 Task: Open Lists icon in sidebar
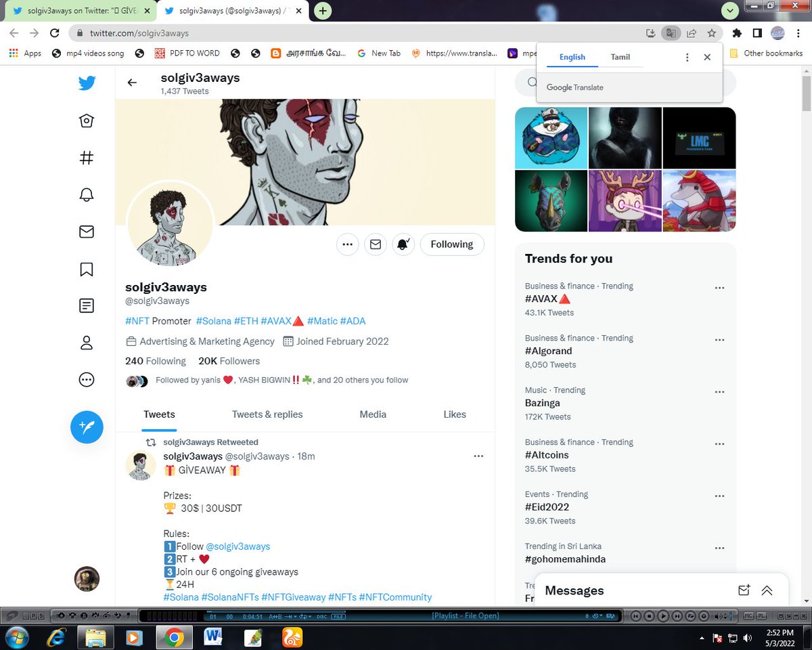87,306
